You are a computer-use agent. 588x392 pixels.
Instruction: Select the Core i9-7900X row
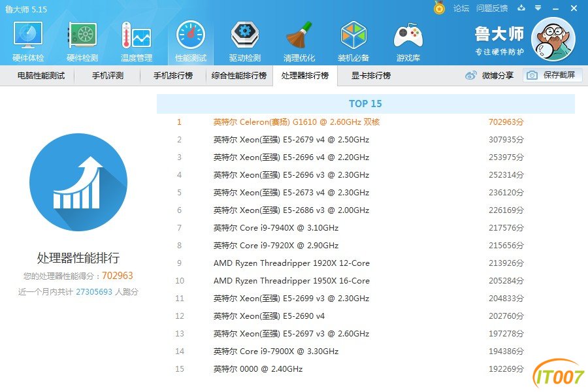pos(366,351)
